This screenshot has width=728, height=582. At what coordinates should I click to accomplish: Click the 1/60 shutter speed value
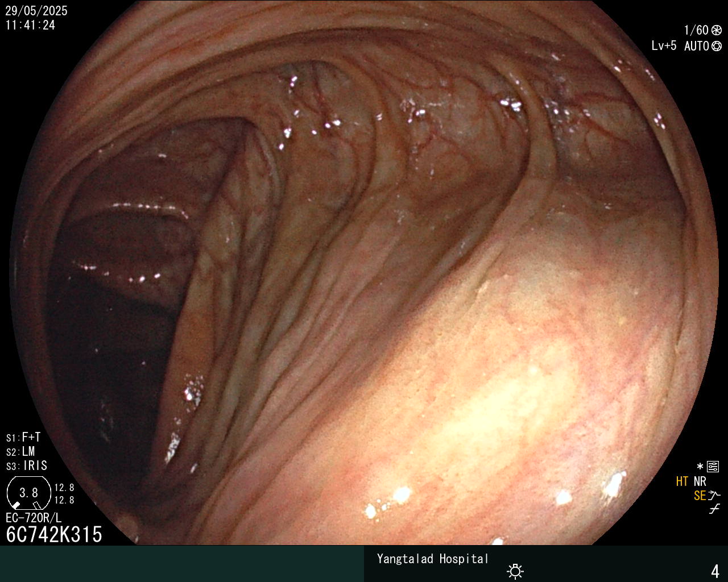696,30
